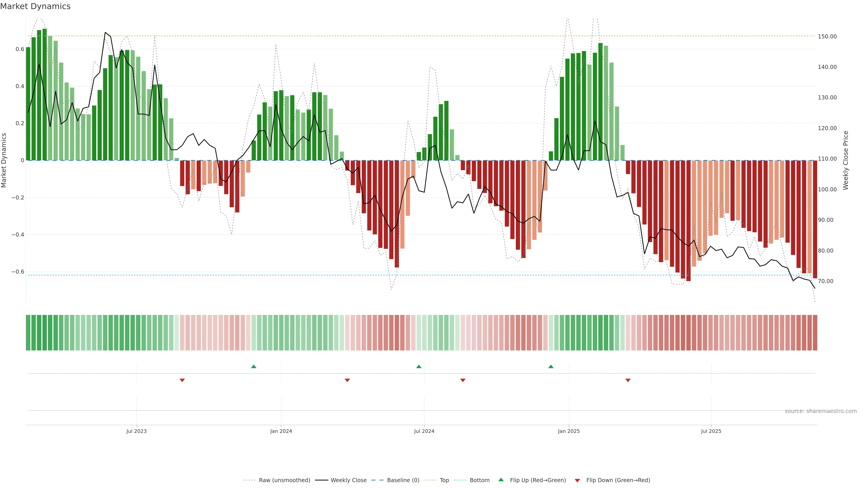The width and height of the screenshot is (868, 488).
Task: Toggle the Baseline (0) legend entry
Action: (x=403, y=480)
